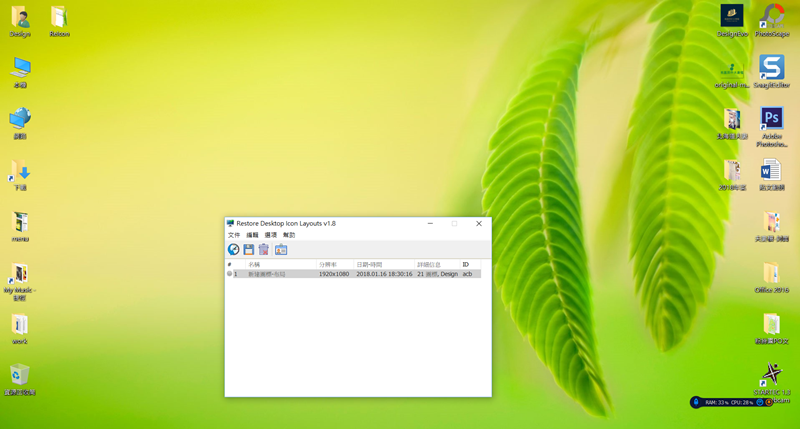Click the 'acb' ID cell
This screenshot has height=429, width=800.
click(467, 274)
